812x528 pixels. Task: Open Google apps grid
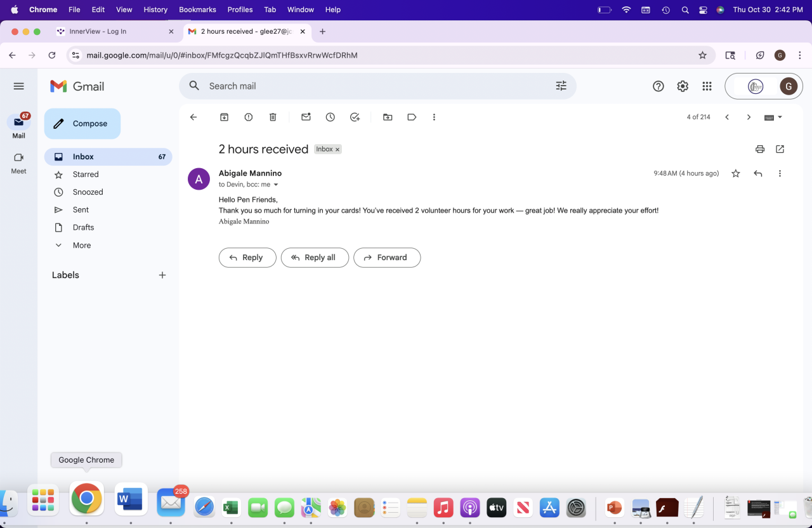click(707, 86)
